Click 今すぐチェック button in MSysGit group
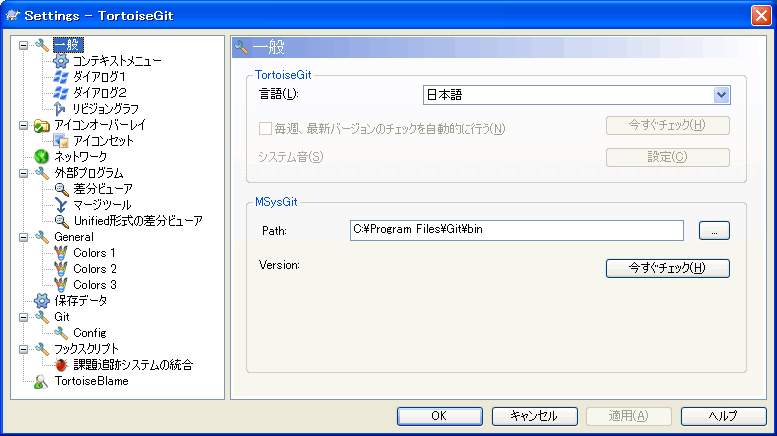 667,268
